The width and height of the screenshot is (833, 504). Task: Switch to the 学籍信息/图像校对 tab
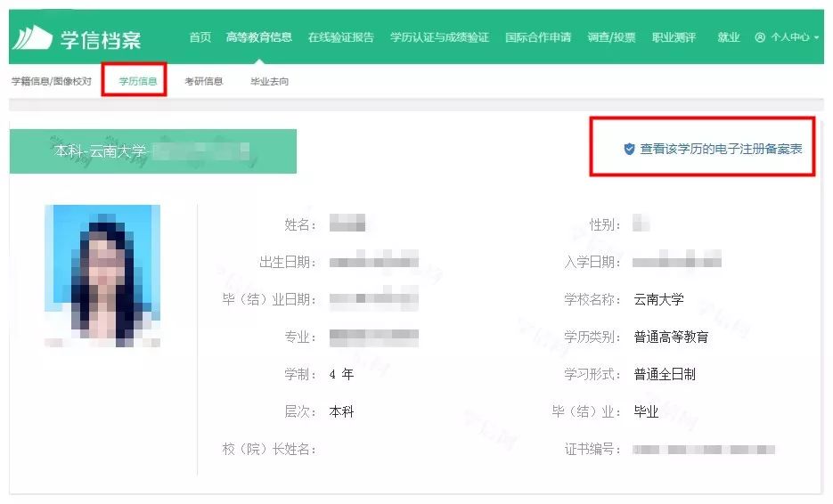(52, 81)
